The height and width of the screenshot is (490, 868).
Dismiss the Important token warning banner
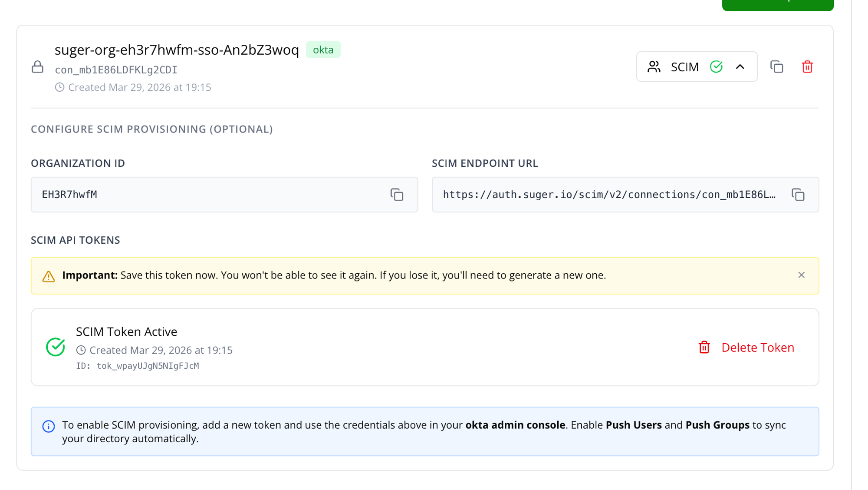[801, 275]
